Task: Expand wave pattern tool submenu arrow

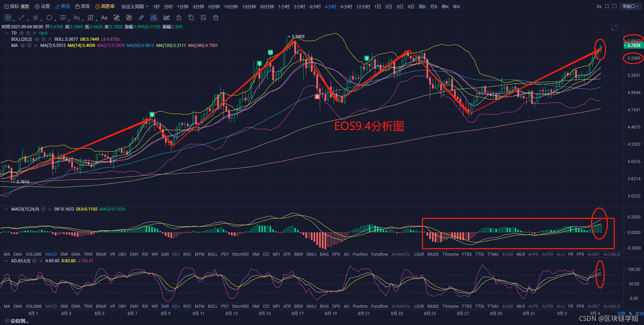Action: (x=82, y=20)
